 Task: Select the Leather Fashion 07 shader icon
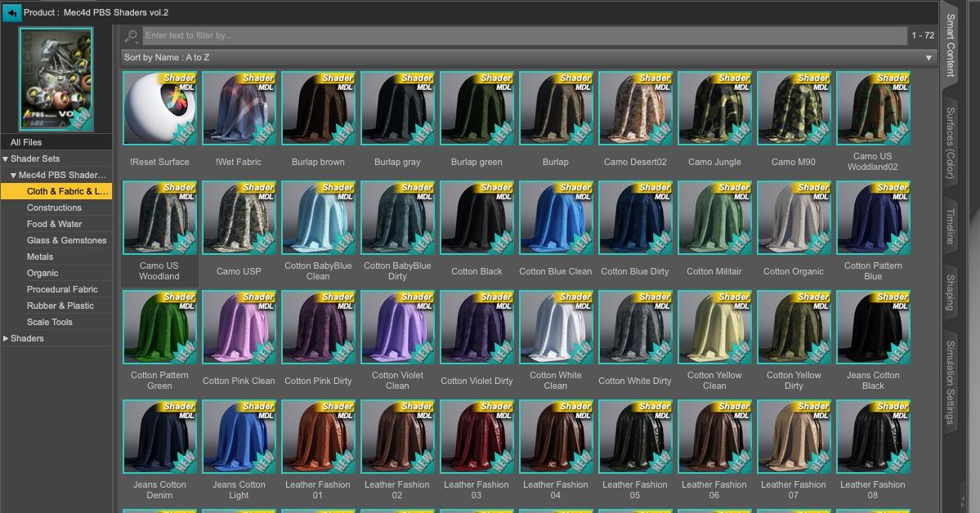[x=794, y=436]
